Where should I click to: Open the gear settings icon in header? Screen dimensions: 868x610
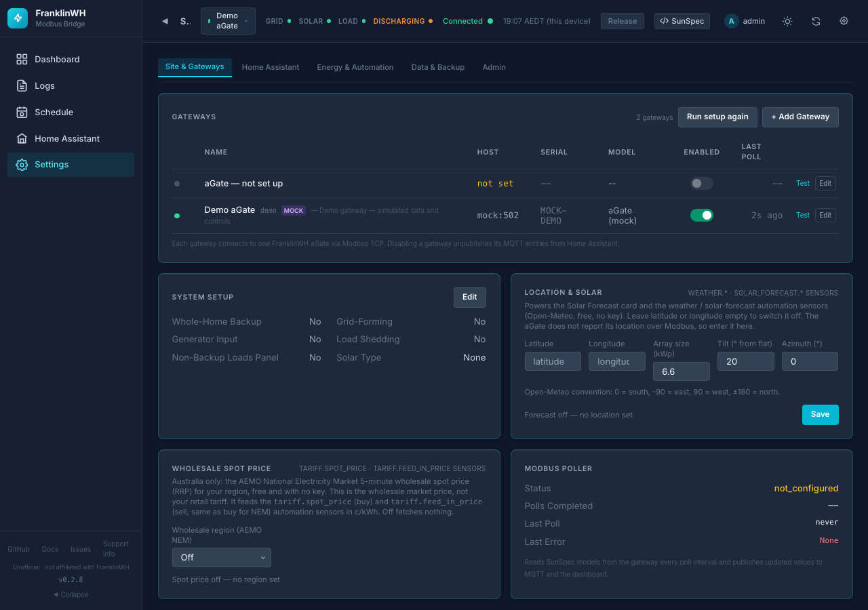coord(844,21)
